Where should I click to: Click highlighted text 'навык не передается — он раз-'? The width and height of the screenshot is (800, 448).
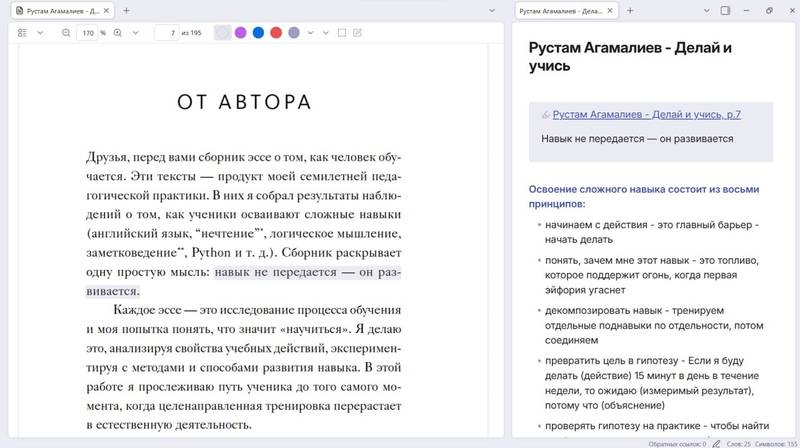coord(308,272)
